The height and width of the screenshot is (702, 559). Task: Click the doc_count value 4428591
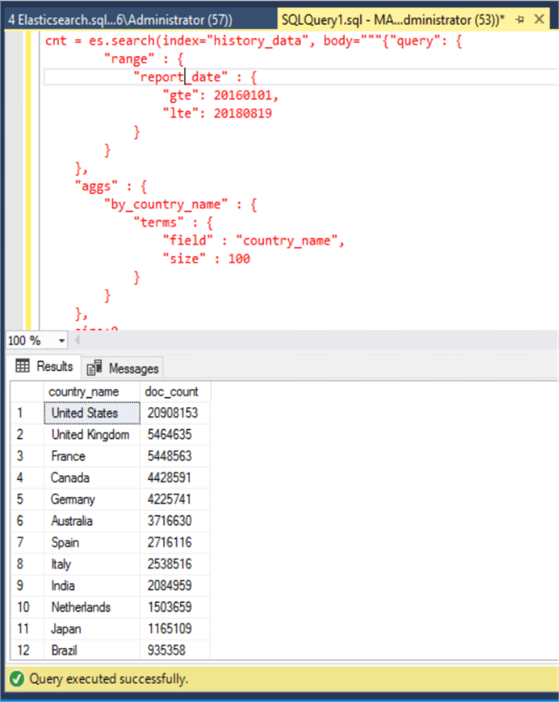[x=175, y=478]
